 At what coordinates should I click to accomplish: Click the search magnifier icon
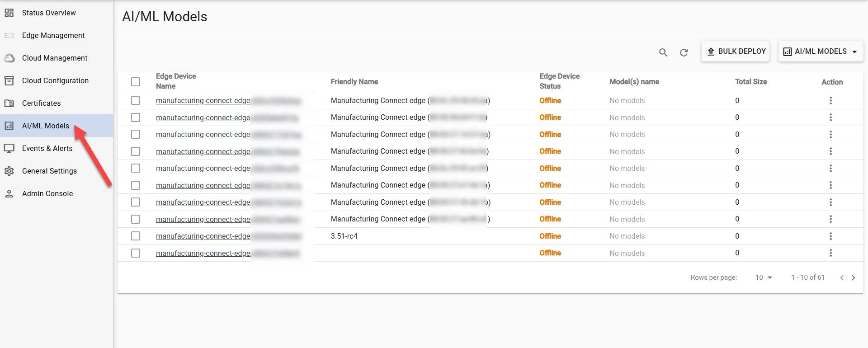coord(663,52)
